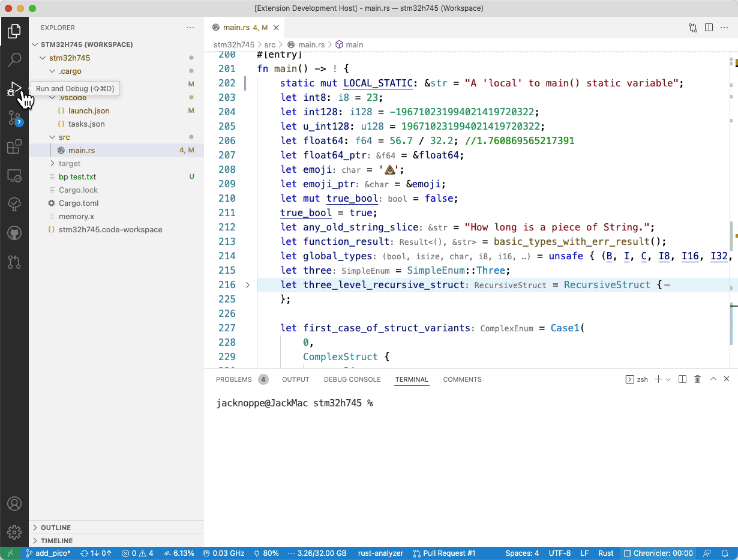Switch to the PROBLEMS tab
This screenshot has height=560, width=738.
234,379
